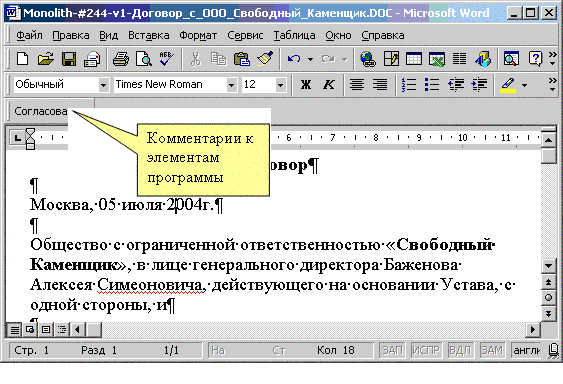Viewport: 563px width, 384px height.
Task: Undo the last action
Action: pyautogui.click(x=294, y=59)
